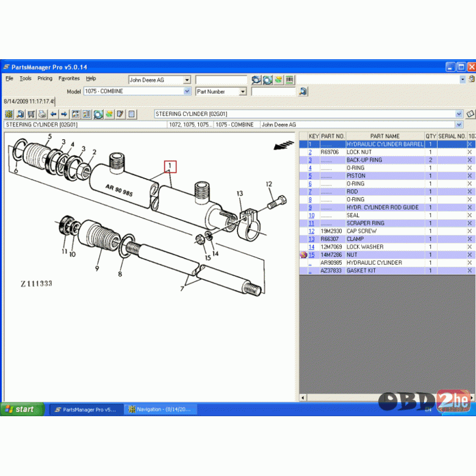Click callout 9 in the diagram
This screenshot has height=476, width=476.
point(97,269)
